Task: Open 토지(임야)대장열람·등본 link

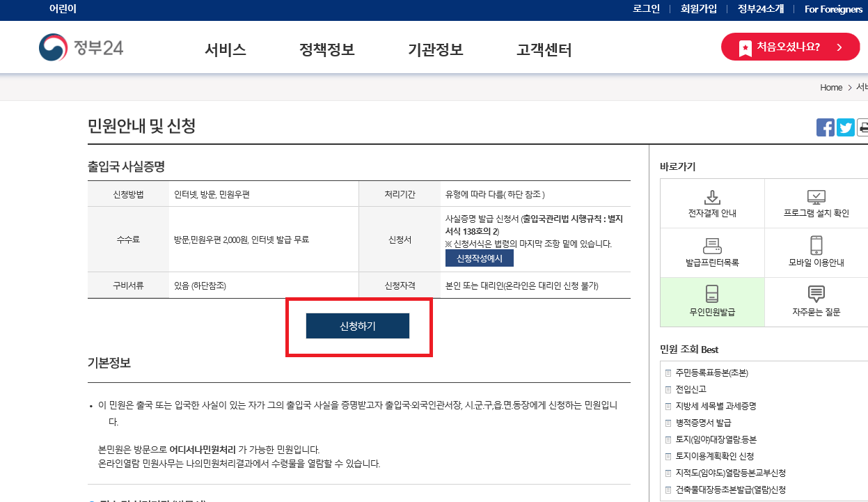Action: [716, 439]
